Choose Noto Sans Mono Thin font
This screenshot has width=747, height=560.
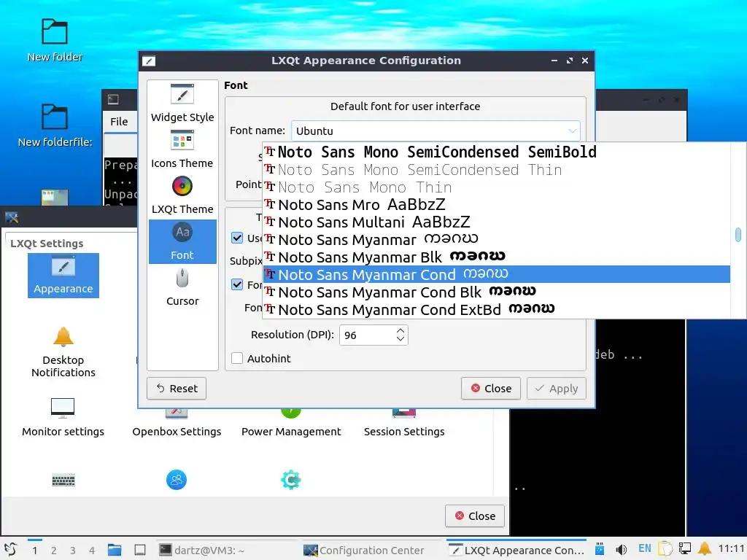496,187
